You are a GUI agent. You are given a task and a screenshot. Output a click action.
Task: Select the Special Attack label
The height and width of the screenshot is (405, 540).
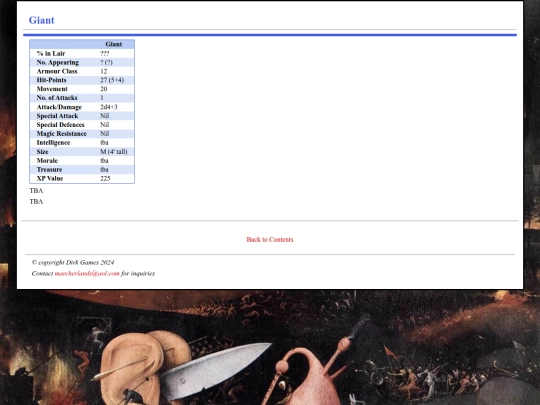tap(57, 116)
